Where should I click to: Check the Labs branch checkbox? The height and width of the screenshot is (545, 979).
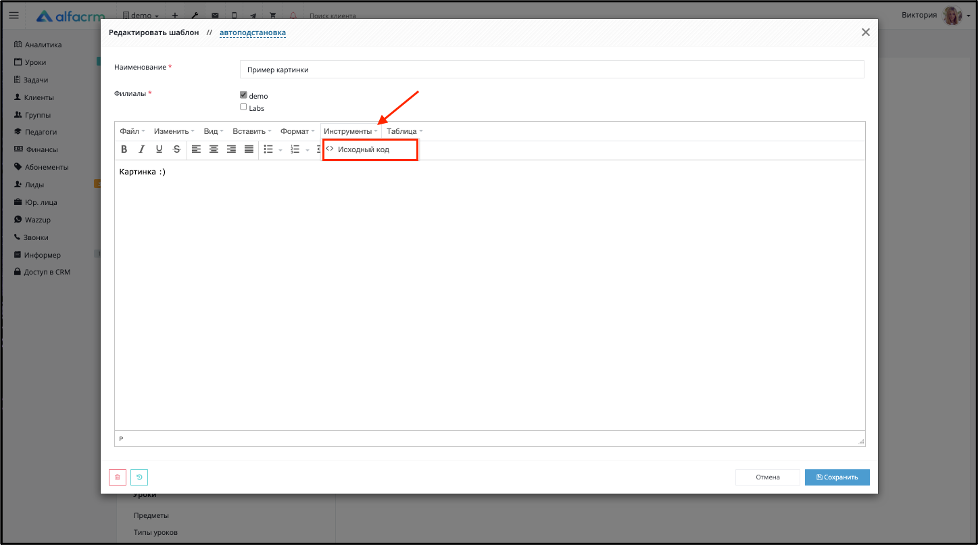pyautogui.click(x=244, y=107)
